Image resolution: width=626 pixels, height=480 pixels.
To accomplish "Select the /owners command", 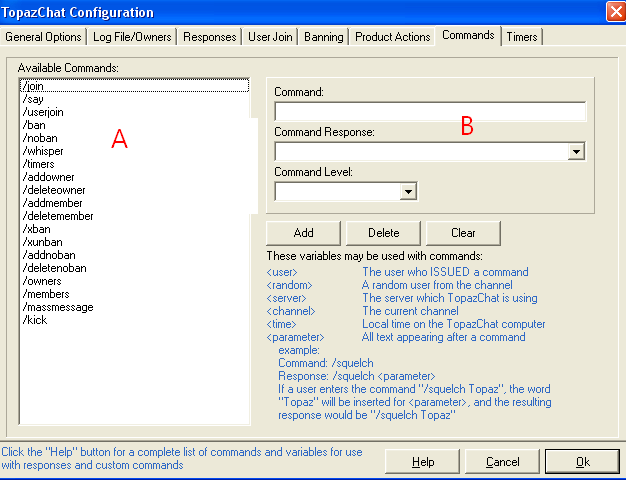I will pos(134,281).
